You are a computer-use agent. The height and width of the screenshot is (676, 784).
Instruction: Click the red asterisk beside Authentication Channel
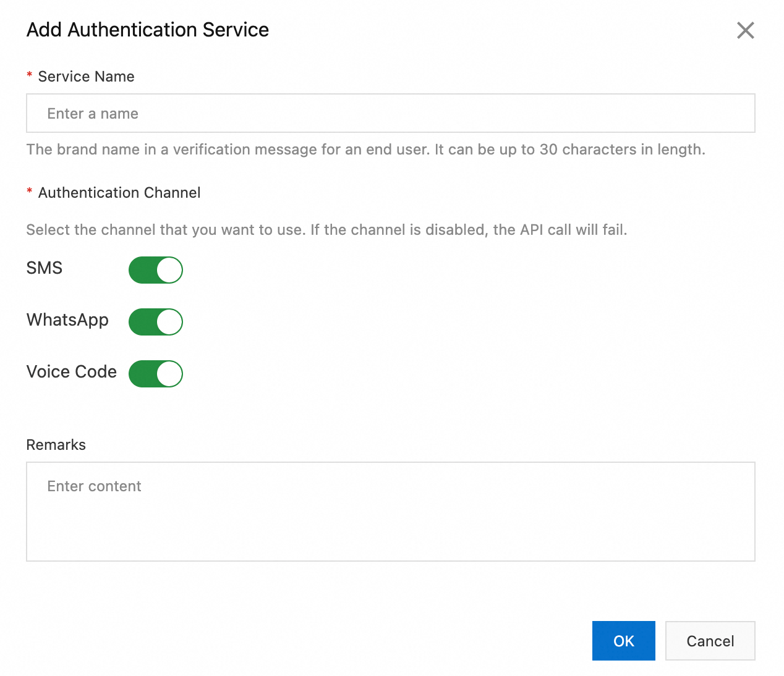tap(30, 192)
